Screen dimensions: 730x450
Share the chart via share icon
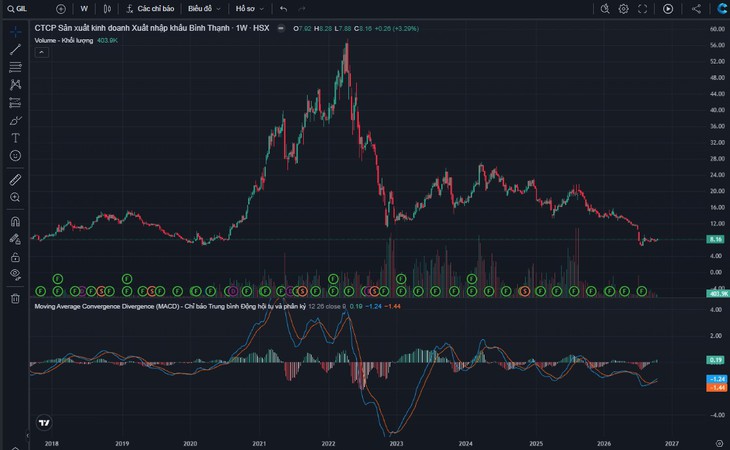[696, 9]
